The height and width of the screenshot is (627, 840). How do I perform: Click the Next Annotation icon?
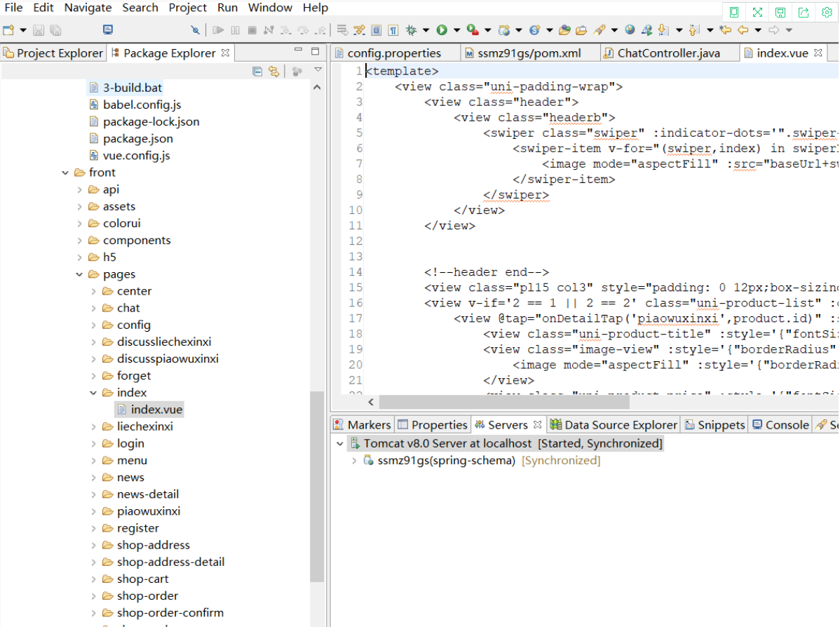(x=664, y=30)
